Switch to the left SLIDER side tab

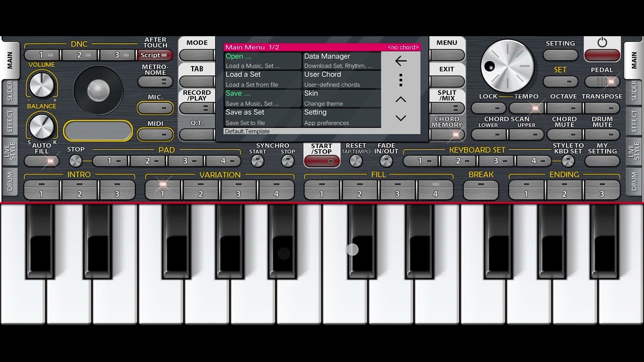10,91
